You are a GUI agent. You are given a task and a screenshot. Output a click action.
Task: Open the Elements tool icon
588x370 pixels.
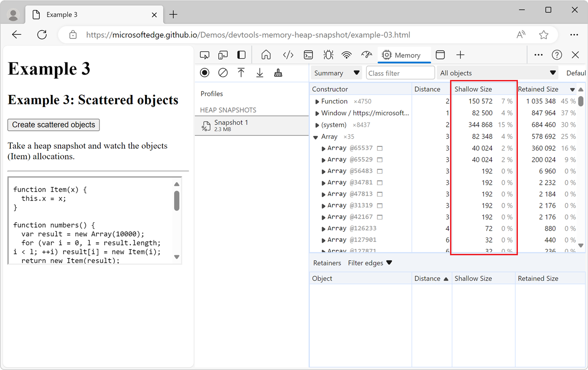click(288, 55)
